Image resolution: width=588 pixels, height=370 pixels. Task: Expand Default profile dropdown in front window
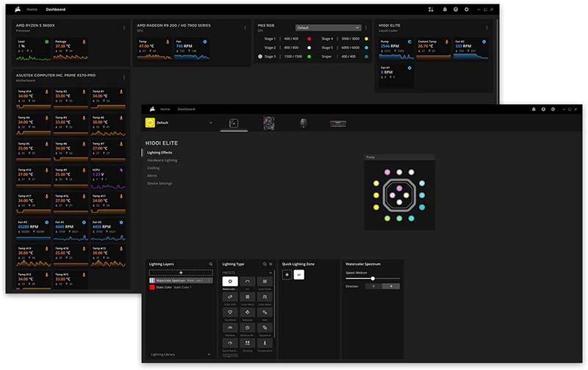point(211,123)
